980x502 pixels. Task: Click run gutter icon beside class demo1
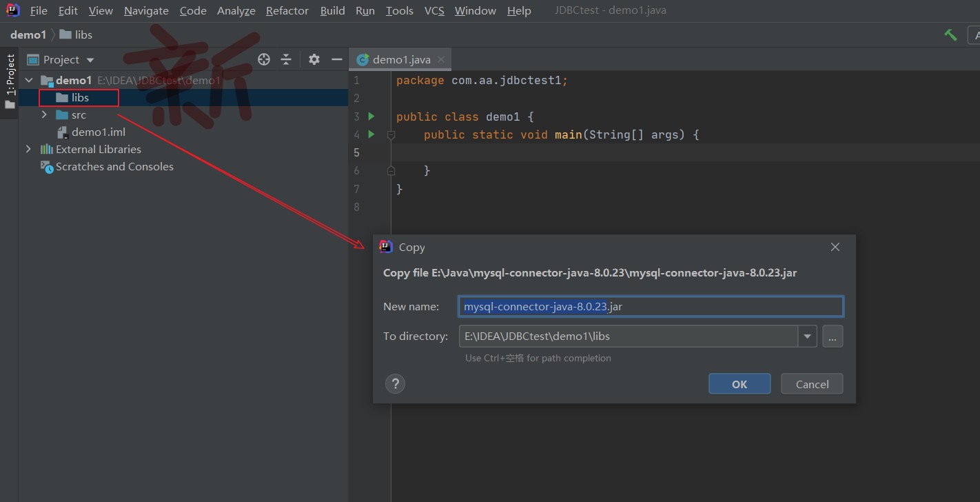[371, 116]
